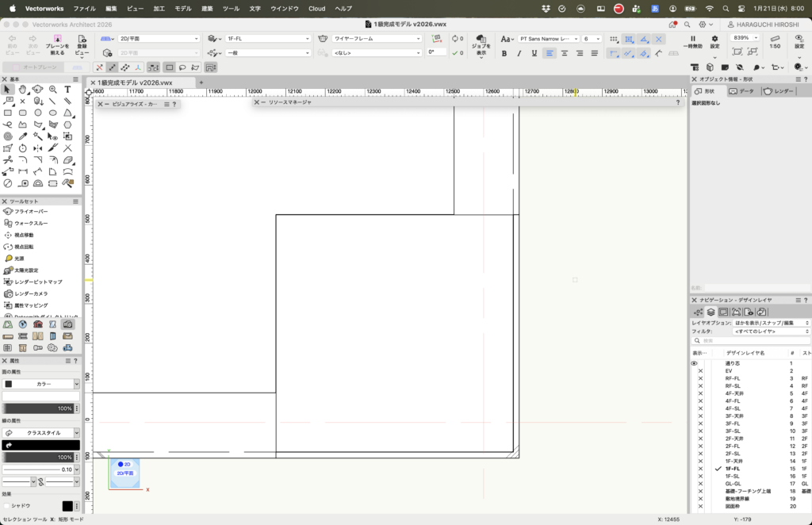
Task: Select the Text tool in basic palette
Action: pos(68,90)
